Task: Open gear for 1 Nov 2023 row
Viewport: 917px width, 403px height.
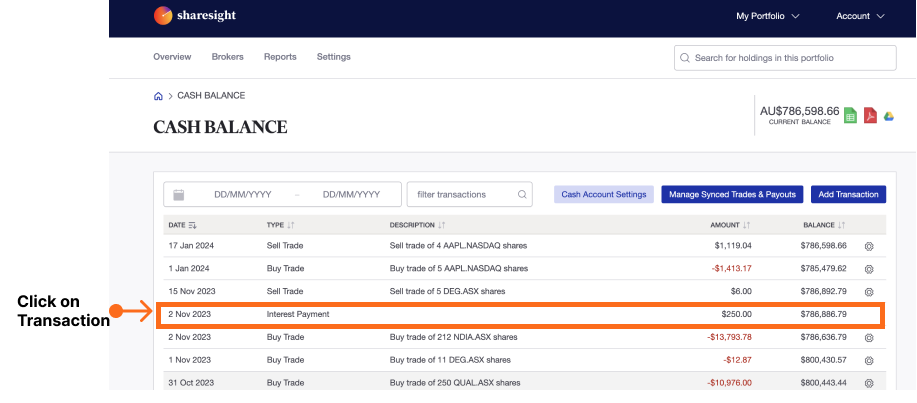Action: pyautogui.click(x=869, y=360)
